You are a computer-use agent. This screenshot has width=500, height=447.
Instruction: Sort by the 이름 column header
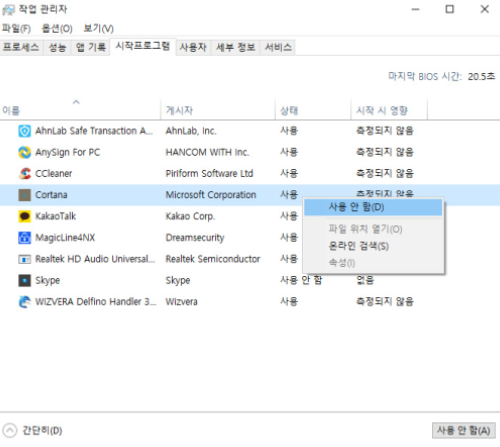click(80, 110)
